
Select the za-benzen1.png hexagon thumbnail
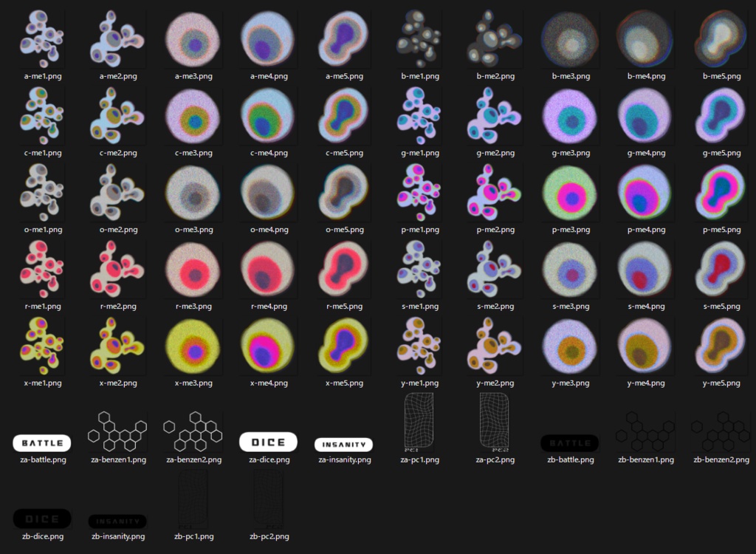pyautogui.click(x=117, y=431)
